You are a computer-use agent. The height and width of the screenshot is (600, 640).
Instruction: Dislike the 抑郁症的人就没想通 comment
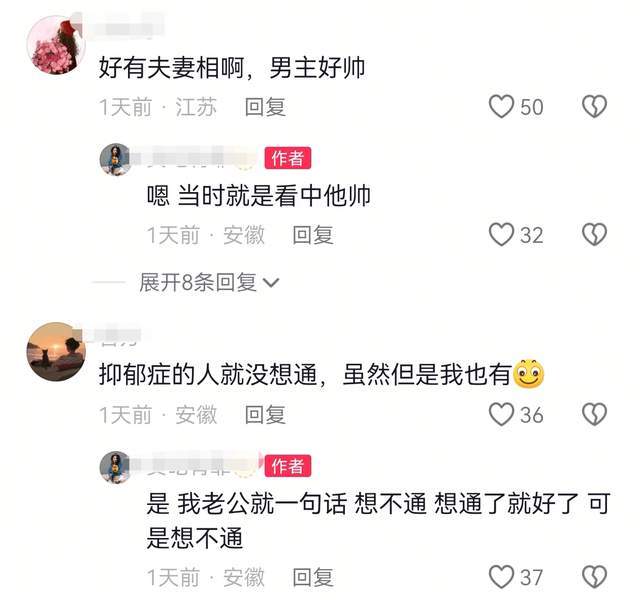(x=594, y=415)
